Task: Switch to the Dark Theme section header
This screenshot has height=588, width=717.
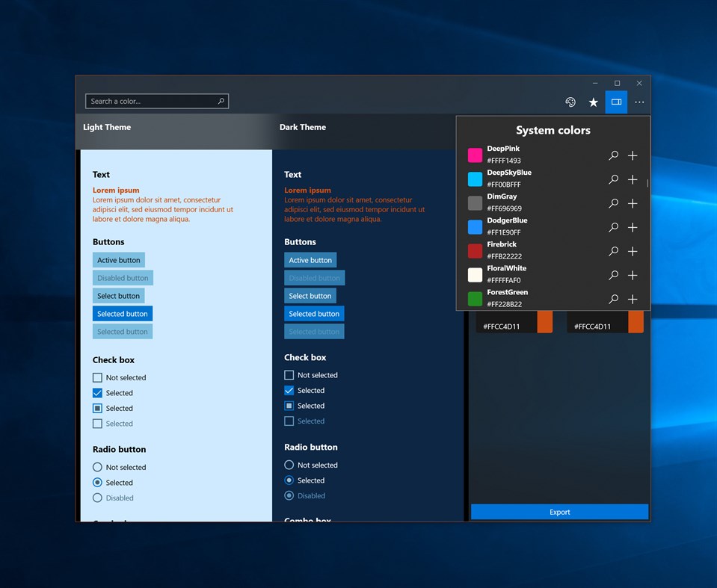Action: (303, 127)
